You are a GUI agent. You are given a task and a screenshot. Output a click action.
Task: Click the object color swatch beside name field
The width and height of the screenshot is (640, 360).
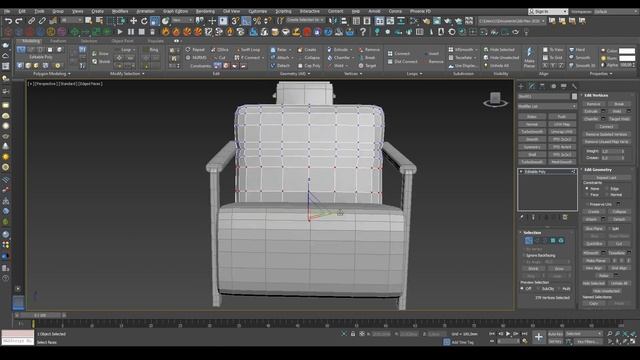tap(574, 96)
